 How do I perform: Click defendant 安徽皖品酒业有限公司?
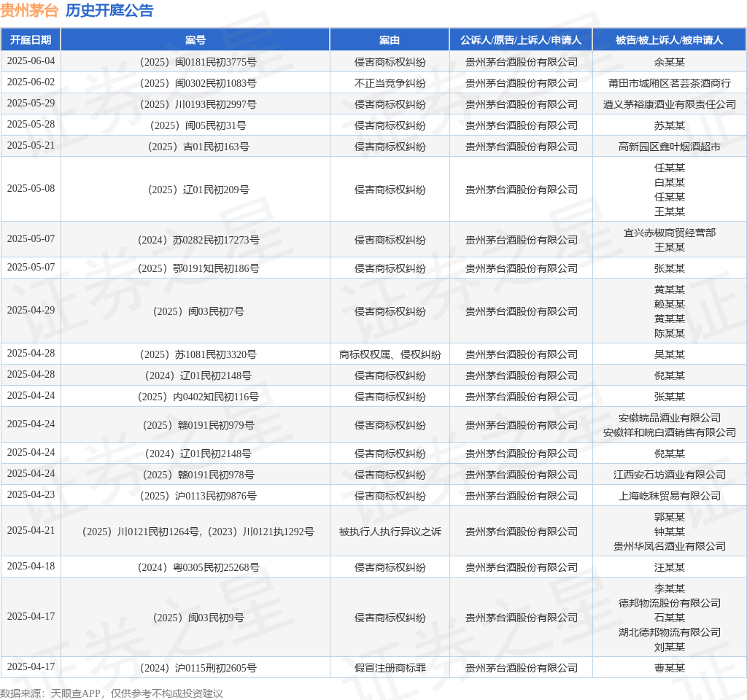[670, 418]
